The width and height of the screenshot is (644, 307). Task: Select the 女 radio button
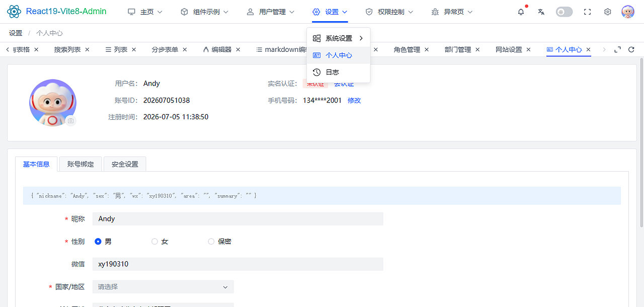pos(154,242)
